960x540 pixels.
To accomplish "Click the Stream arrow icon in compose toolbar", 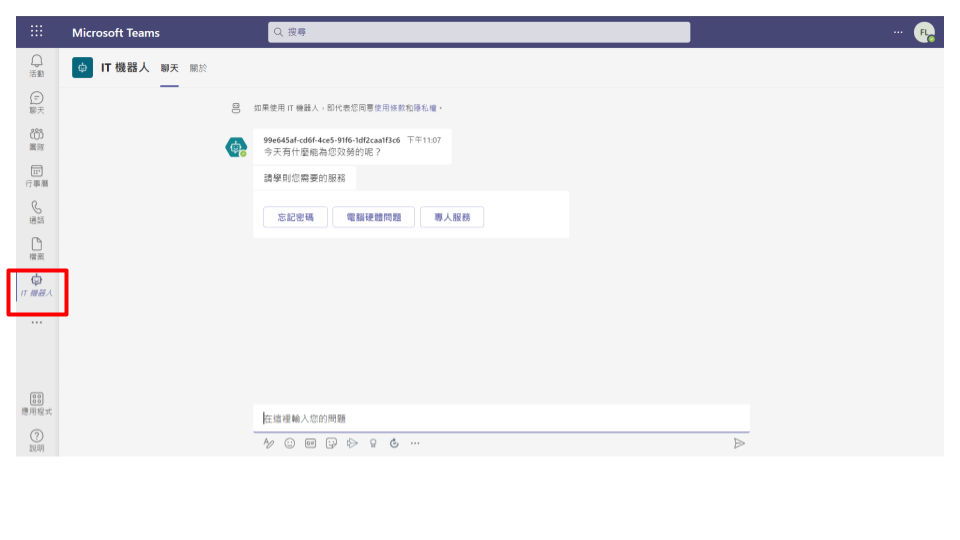I will [x=352, y=443].
